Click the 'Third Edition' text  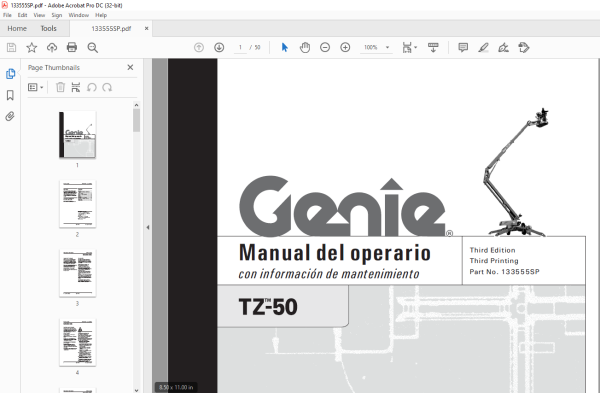tap(492, 250)
